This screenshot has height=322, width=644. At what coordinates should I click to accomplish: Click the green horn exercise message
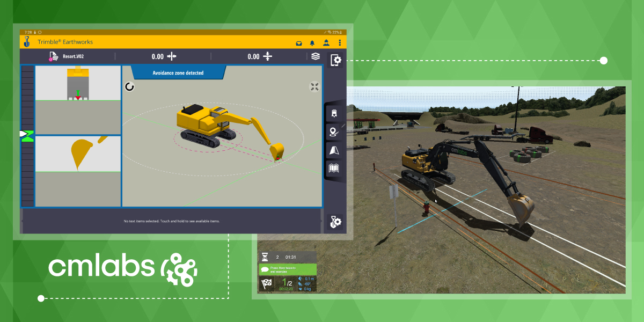[x=288, y=269]
